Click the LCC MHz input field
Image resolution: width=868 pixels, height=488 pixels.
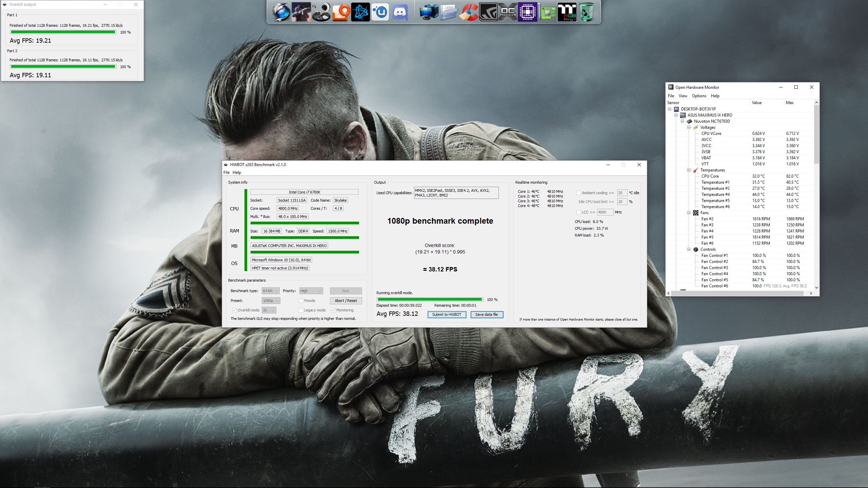point(605,212)
